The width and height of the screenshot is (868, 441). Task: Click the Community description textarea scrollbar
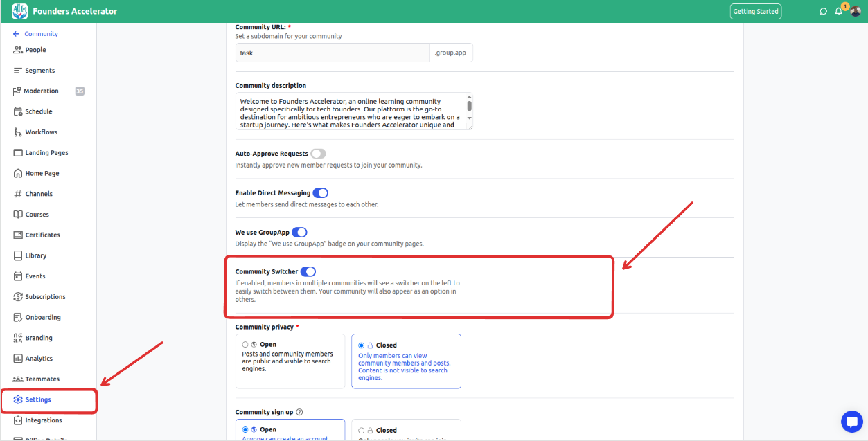tap(469, 106)
